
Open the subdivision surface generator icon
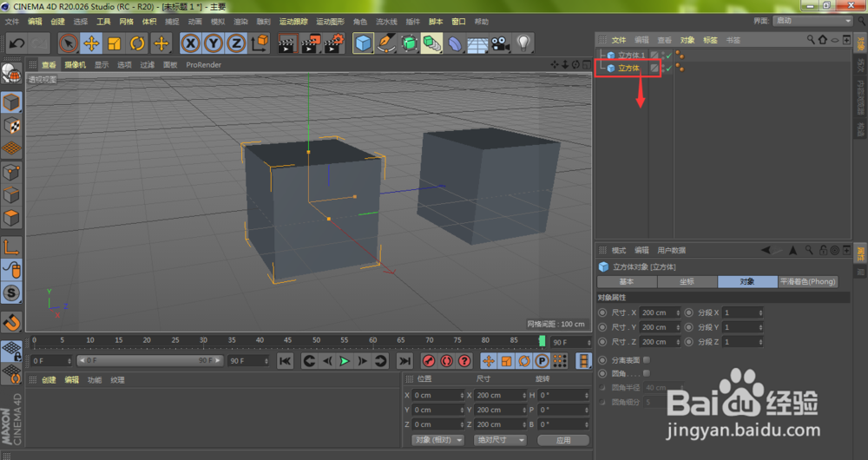point(409,43)
